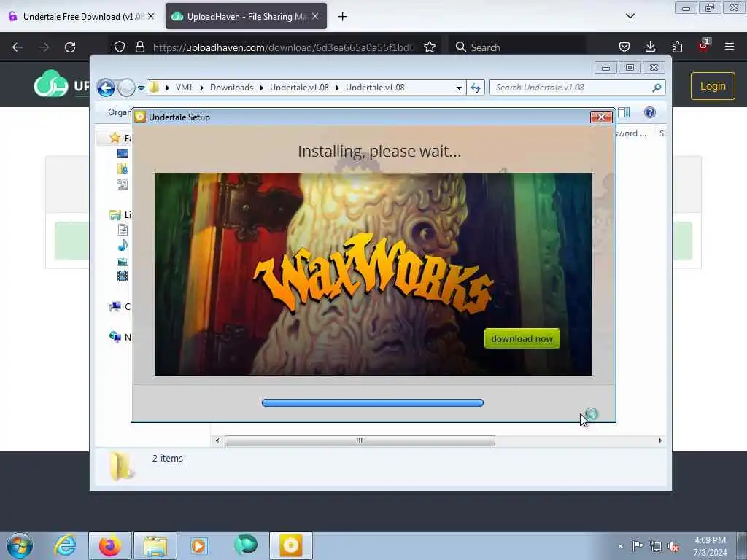This screenshot has height=560, width=747.
Task: List all tabs chevron in Firefox
Action: click(630, 16)
